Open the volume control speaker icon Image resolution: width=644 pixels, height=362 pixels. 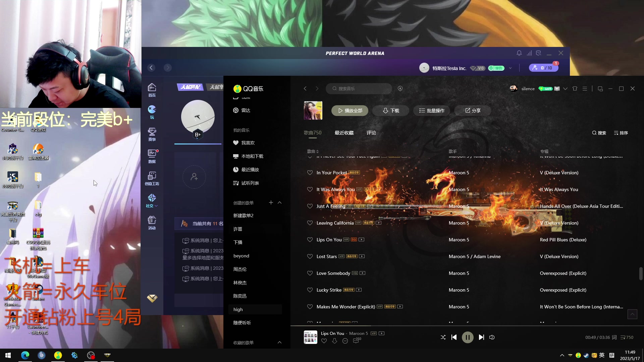pos(492,337)
